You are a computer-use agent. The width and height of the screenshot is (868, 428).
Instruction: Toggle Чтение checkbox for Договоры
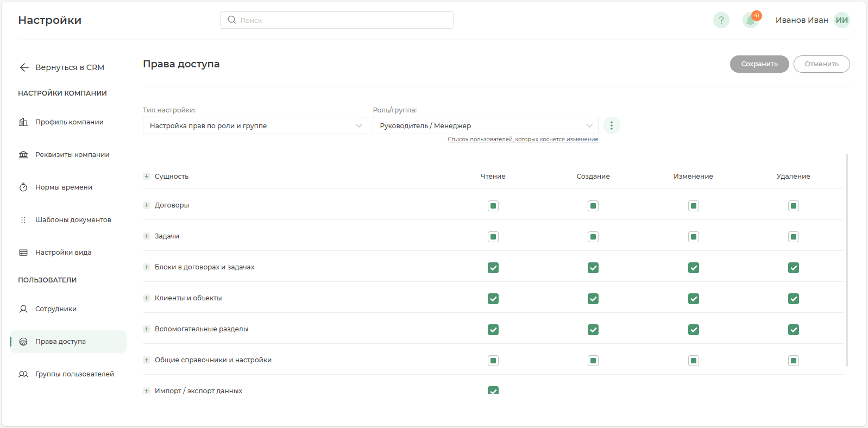coord(493,206)
